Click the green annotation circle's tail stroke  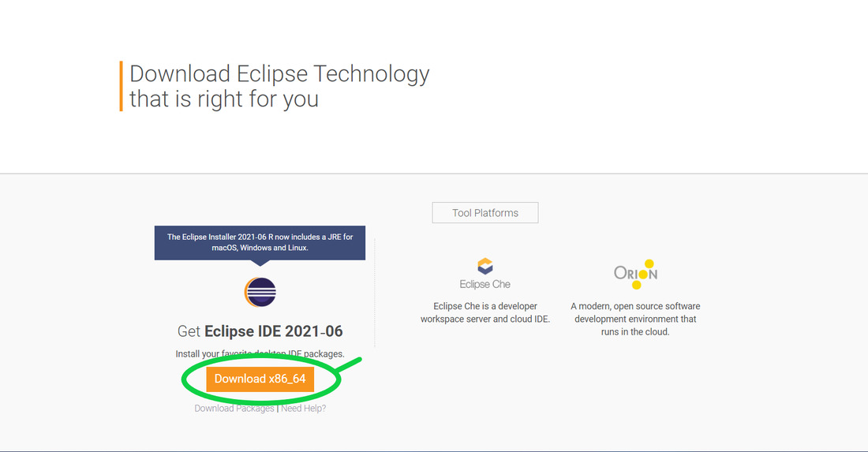[348, 366]
